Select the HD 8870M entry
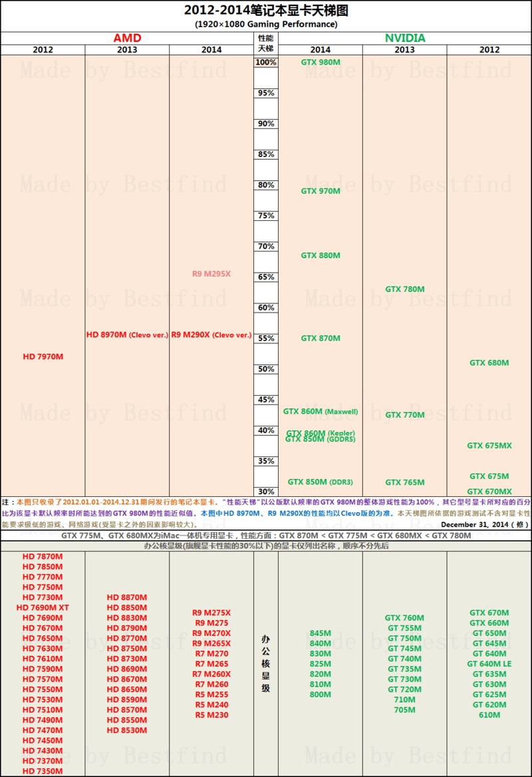The width and height of the screenshot is (532, 777). (x=127, y=597)
